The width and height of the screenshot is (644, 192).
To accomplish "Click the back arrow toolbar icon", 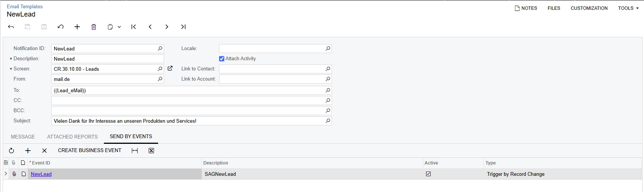I will [x=11, y=27].
